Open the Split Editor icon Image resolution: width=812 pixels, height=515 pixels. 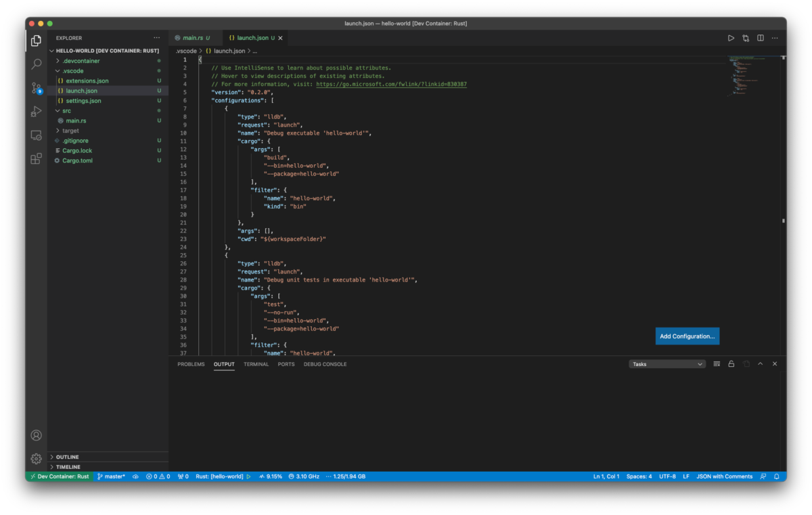[x=759, y=38]
